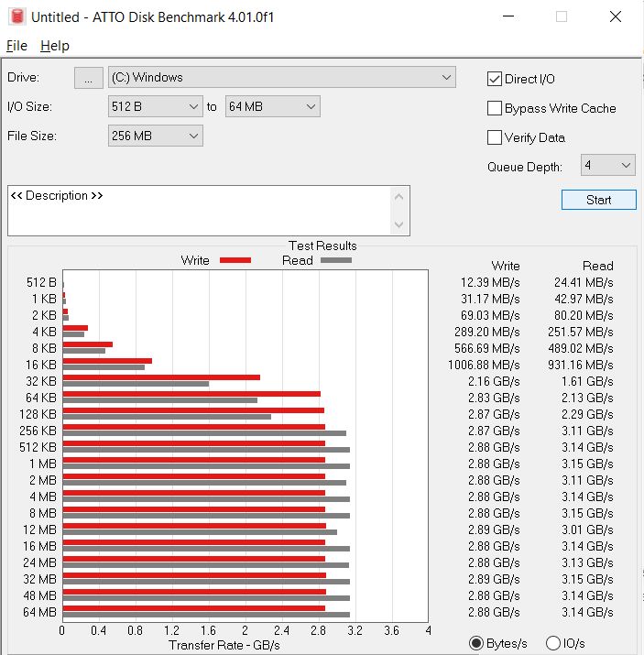This screenshot has width=644, height=655.
Task: Click the 489.02 MB/s read value
Action: (x=581, y=348)
